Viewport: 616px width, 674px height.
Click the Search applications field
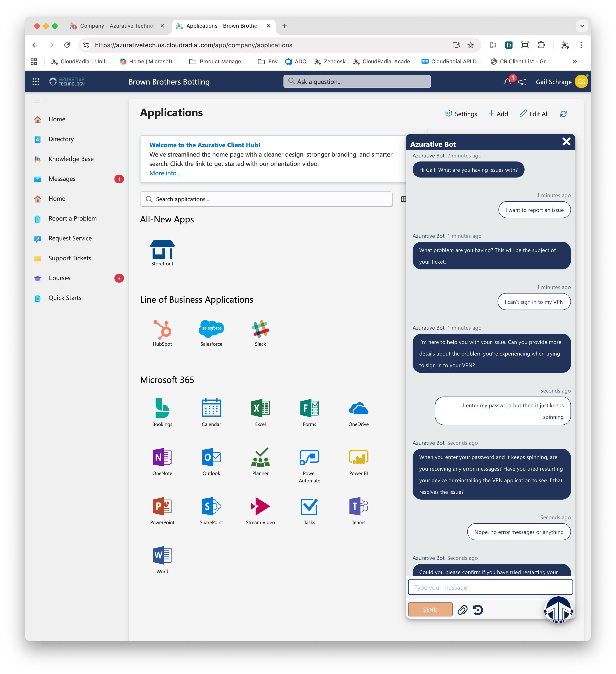[x=266, y=199]
